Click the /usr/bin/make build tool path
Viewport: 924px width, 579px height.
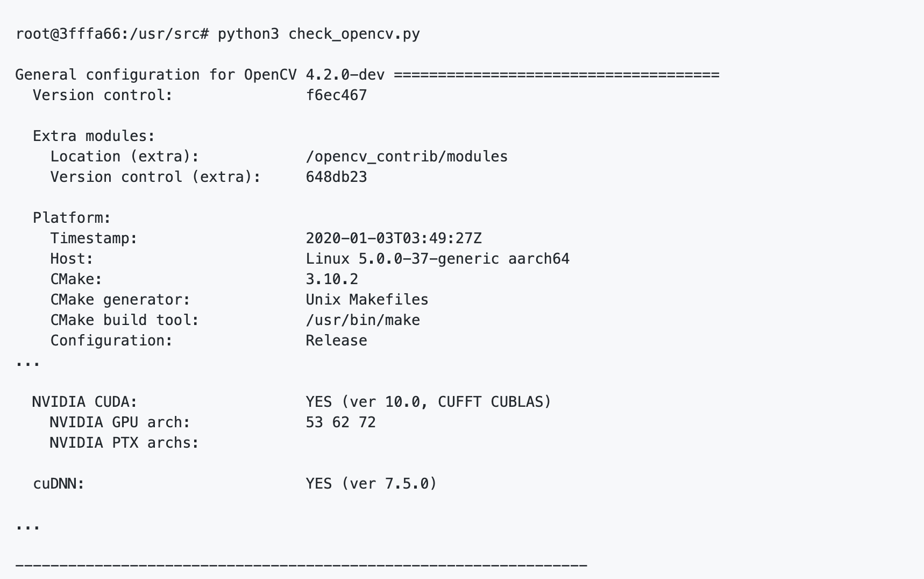(x=363, y=320)
